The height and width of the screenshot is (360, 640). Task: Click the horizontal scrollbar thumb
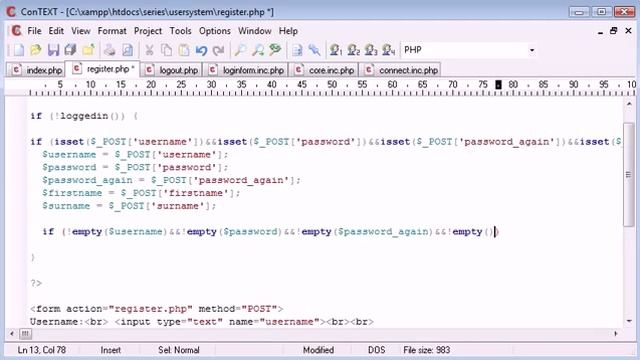25,334
